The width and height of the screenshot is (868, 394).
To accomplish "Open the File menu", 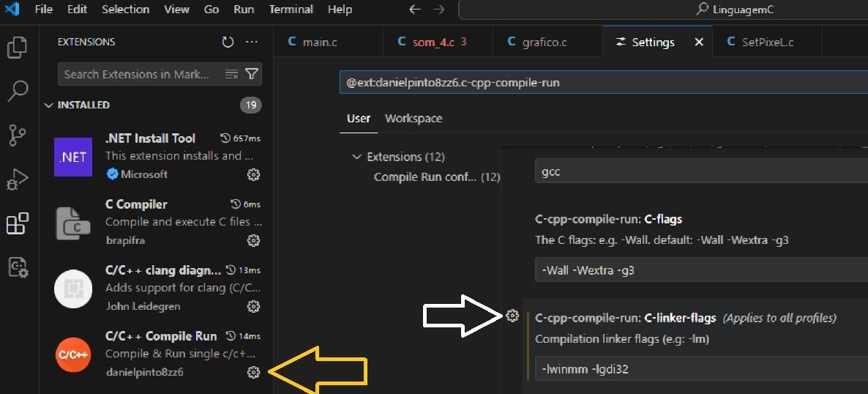I will [44, 10].
